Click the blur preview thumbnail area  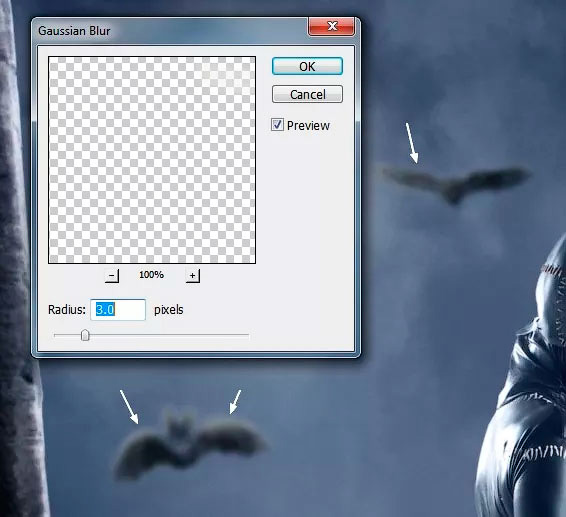point(152,160)
